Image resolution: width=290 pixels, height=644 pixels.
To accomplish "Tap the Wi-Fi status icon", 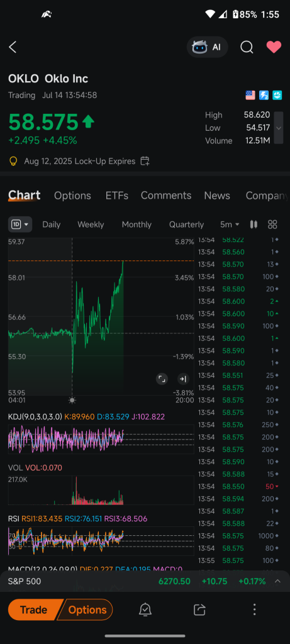I will (x=210, y=14).
